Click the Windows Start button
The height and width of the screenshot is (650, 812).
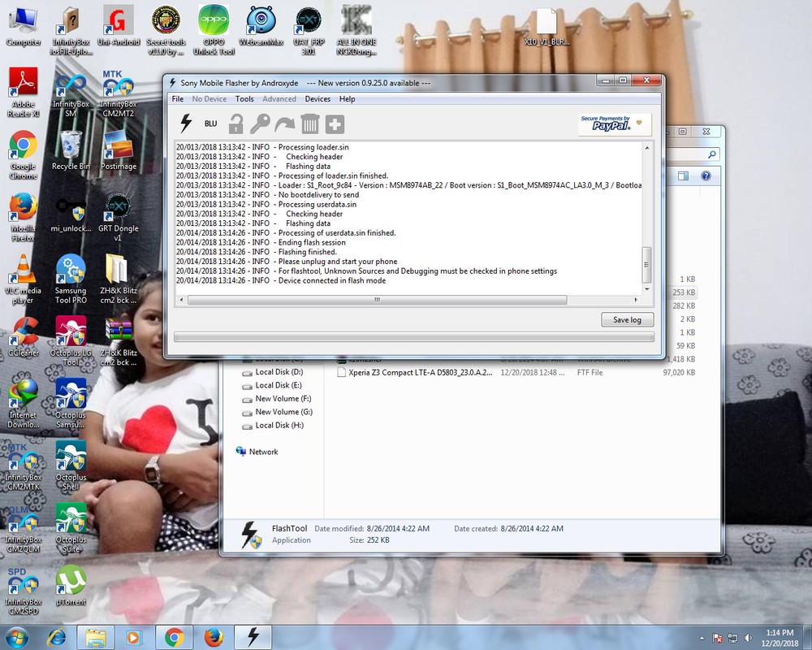(x=16, y=637)
